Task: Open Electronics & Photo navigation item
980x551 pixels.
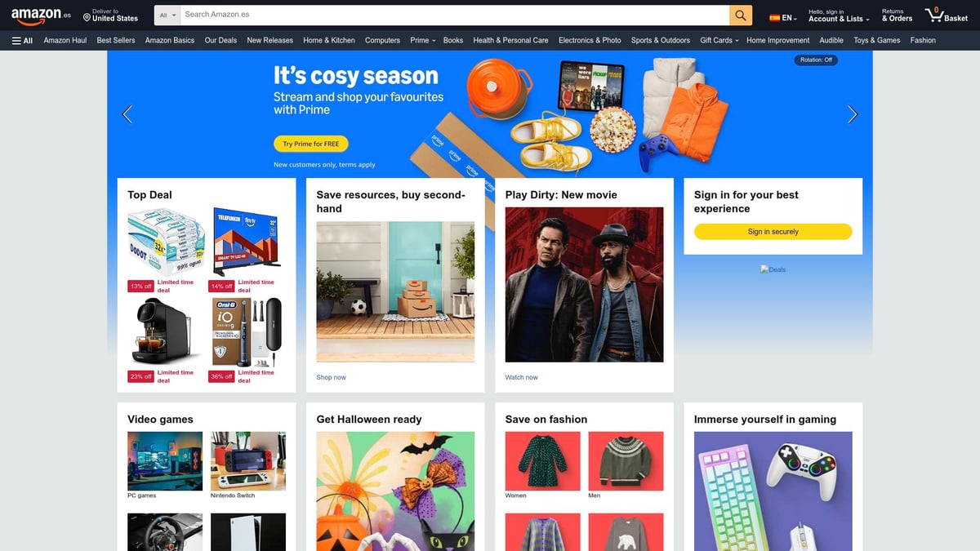Action: (590, 40)
